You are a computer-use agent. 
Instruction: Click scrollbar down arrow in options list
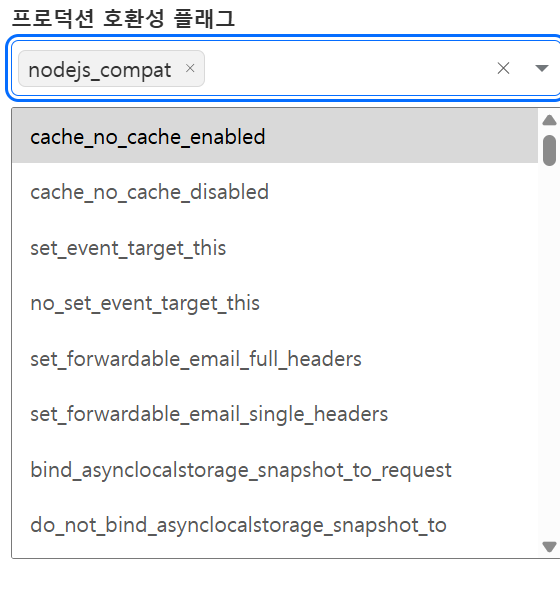[549, 547]
